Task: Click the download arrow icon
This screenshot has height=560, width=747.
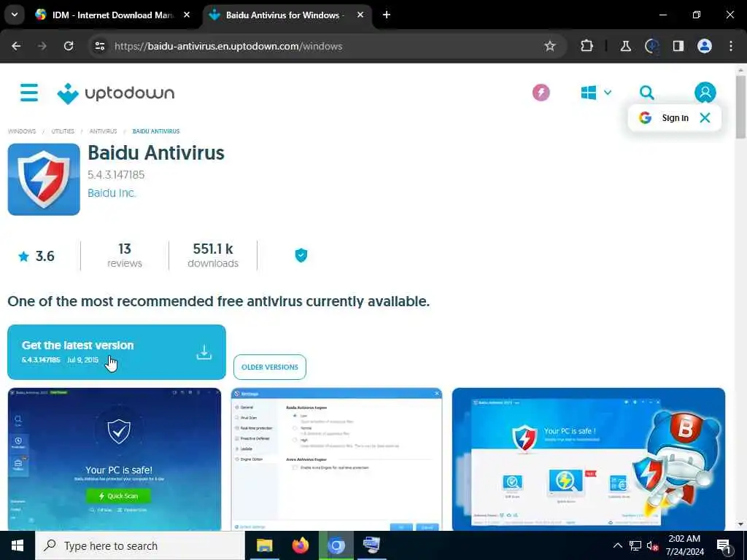Action: [204, 352]
